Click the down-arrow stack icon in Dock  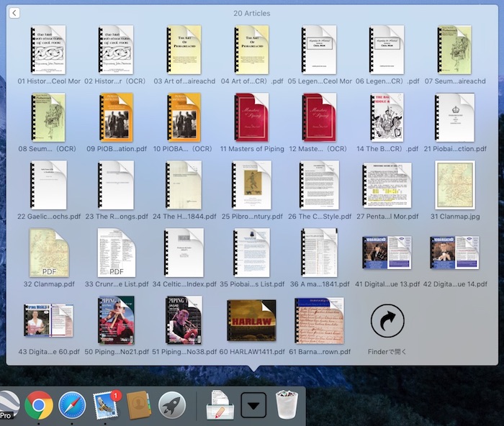click(253, 405)
